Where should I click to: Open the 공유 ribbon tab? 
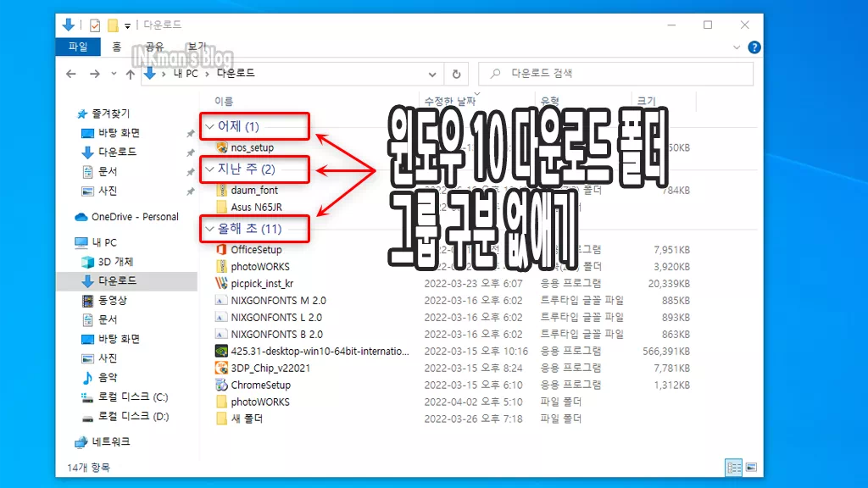(x=154, y=47)
